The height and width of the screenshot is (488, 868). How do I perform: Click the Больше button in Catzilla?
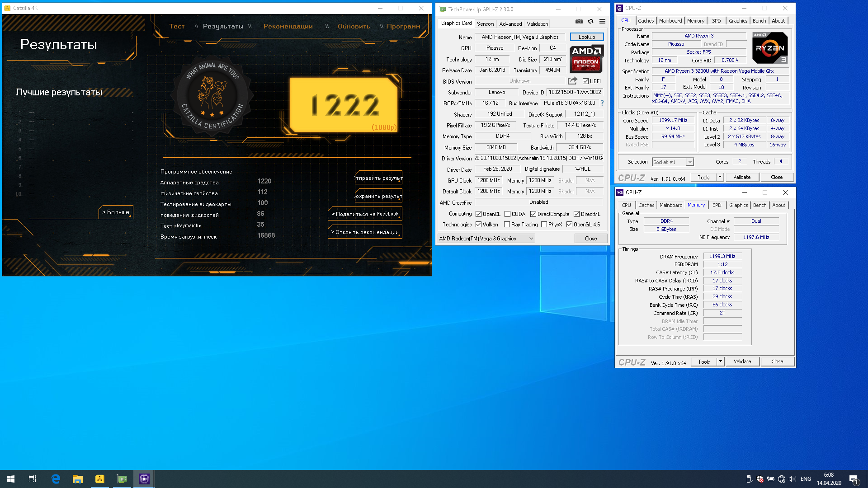tap(116, 212)
